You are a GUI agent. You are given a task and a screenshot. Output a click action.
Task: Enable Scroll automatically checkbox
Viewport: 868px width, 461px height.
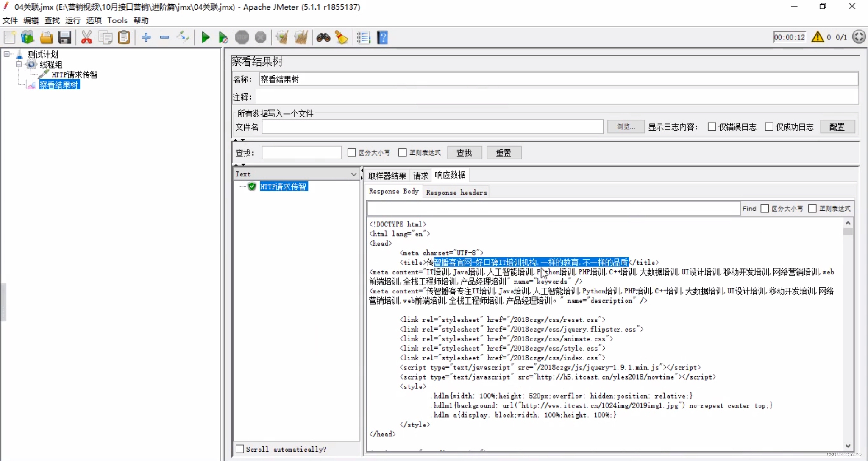240,449
